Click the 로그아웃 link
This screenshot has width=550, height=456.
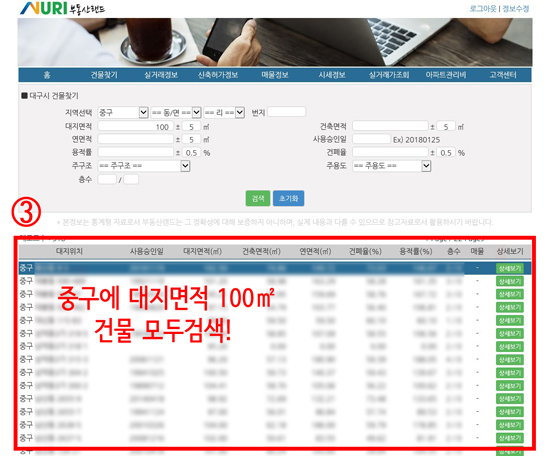(483, 9)
